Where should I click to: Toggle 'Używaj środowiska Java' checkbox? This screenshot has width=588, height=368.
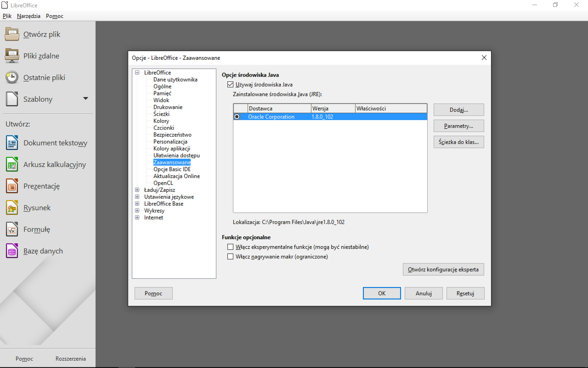(230, 85)
